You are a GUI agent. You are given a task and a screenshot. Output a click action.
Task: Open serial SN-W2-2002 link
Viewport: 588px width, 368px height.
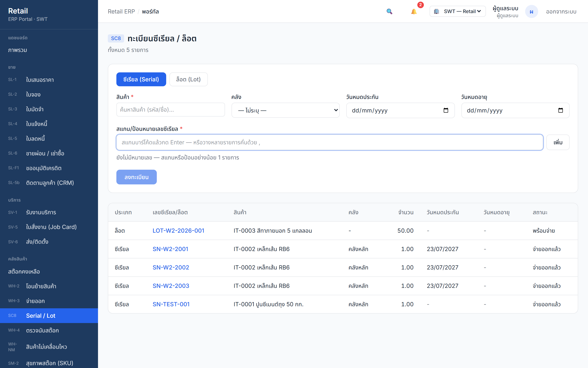click(x=171, y=267)
